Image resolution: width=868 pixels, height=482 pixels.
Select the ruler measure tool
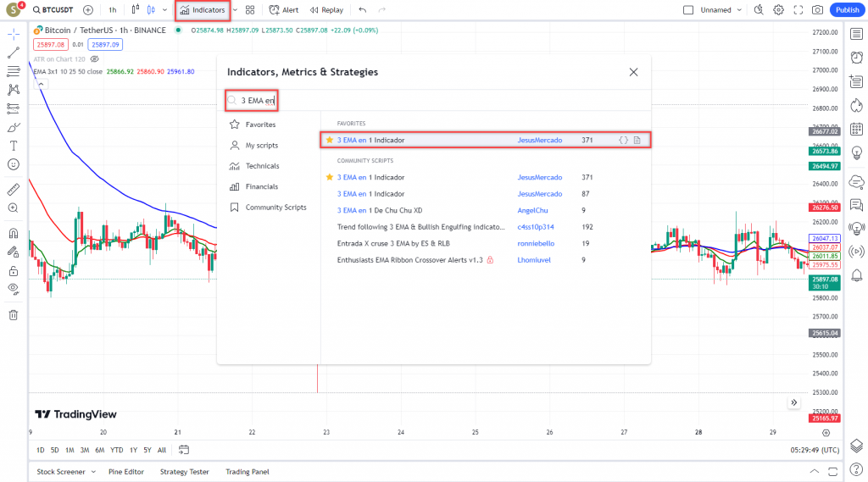pos(14,189)
